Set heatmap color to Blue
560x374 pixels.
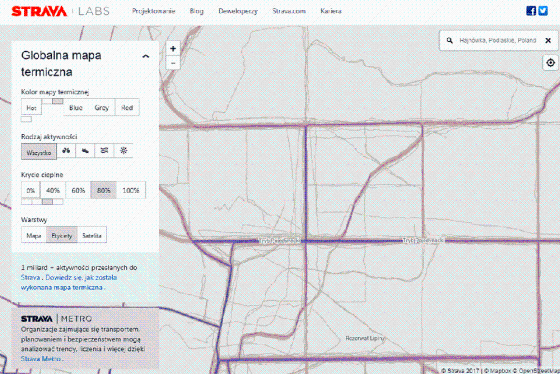(x=76, y=108)
